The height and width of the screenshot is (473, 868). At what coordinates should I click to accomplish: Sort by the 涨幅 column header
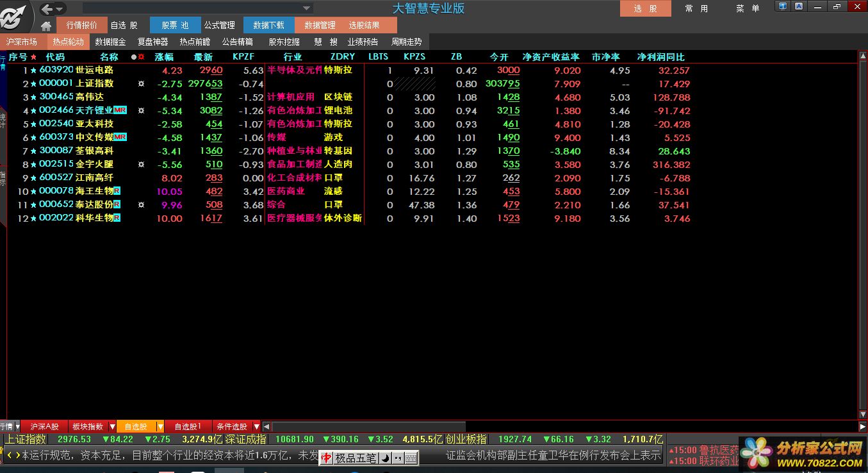[164, 57]
